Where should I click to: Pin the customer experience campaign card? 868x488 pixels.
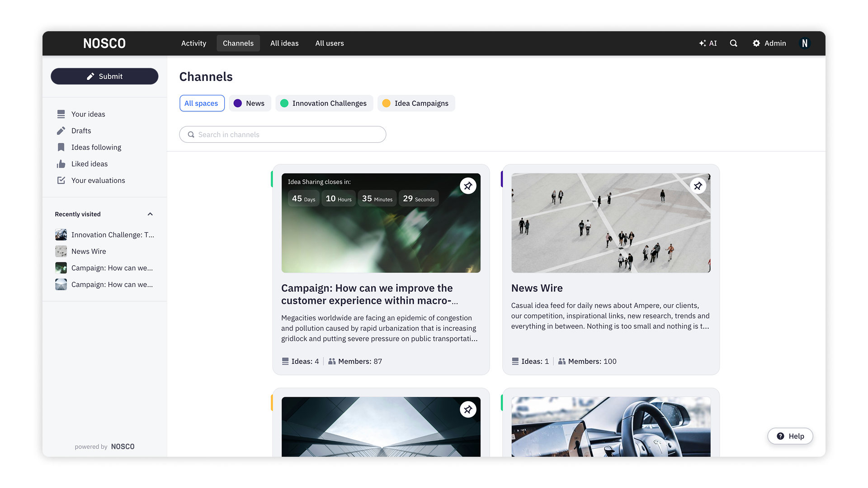(x=468, y=186)
